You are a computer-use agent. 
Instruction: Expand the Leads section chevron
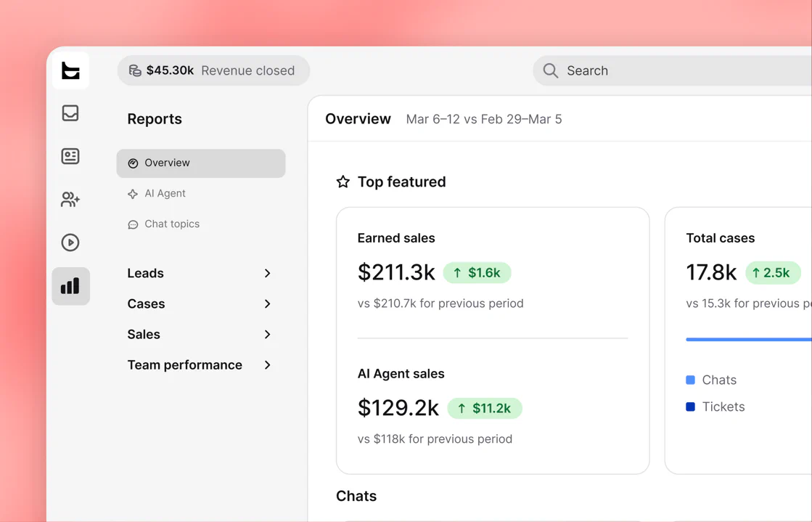pos(267,273)
